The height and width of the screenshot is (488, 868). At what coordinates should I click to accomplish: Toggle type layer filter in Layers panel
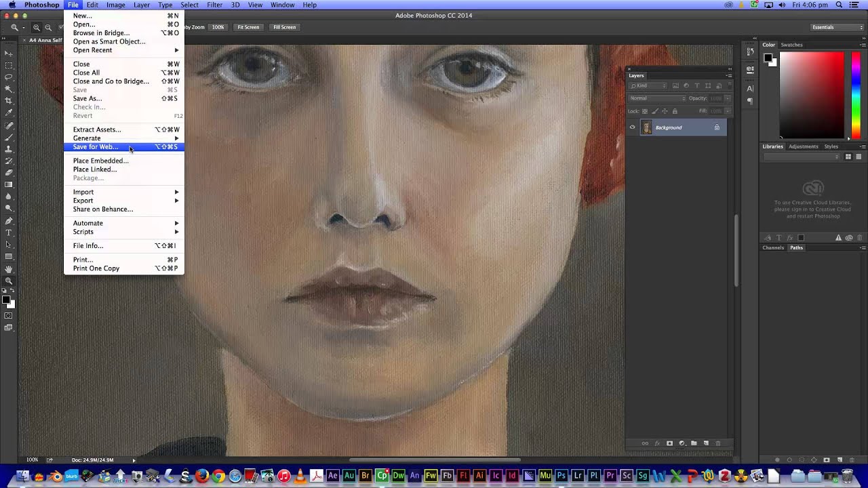[697, 86]
